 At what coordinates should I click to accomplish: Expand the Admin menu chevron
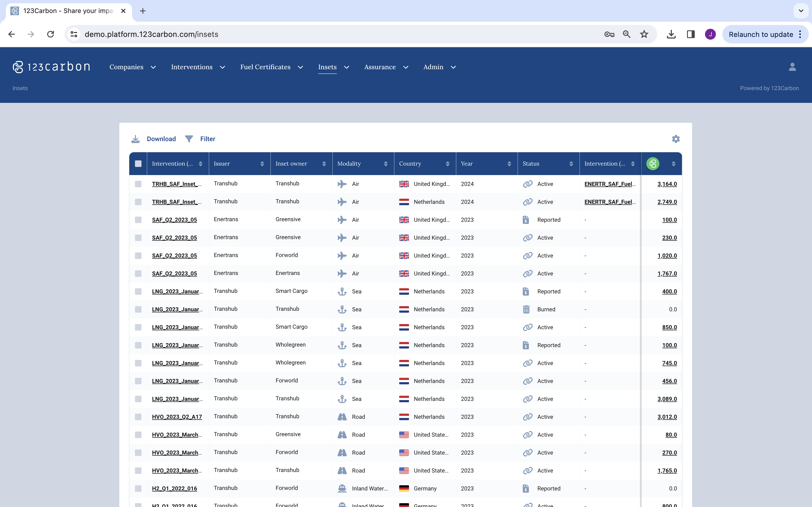click(453, 67)
